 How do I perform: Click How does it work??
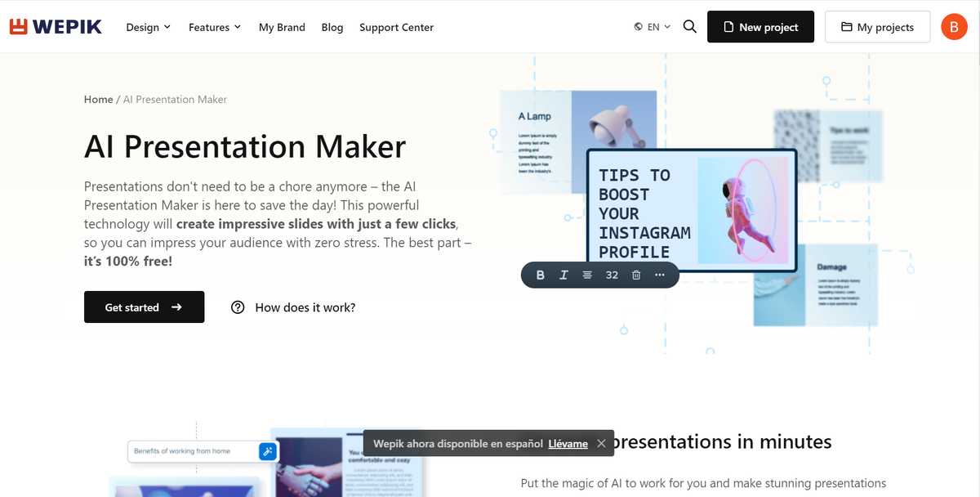point(293,307)
